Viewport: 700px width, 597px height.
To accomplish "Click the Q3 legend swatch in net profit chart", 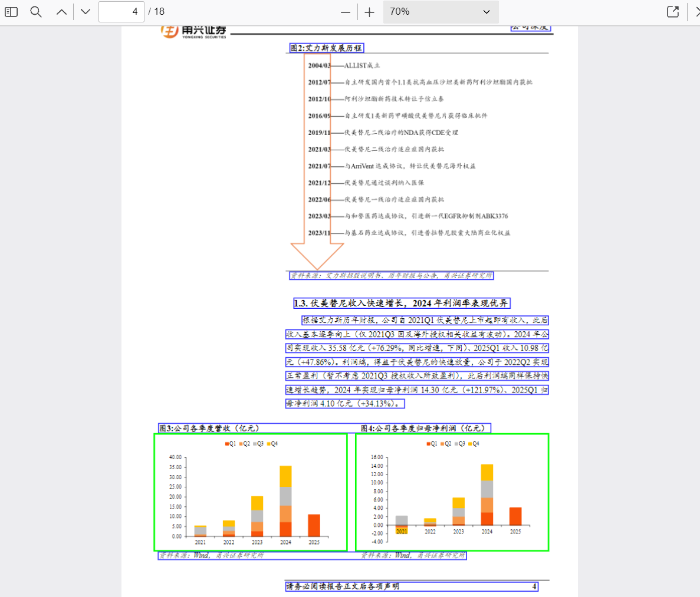I will click(456, 444).
